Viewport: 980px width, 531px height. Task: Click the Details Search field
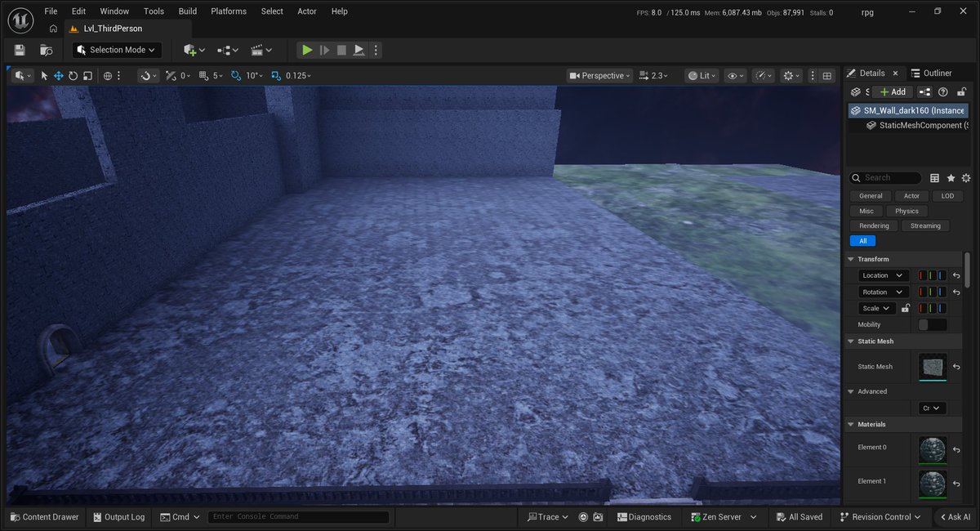(x=885, y=177)
